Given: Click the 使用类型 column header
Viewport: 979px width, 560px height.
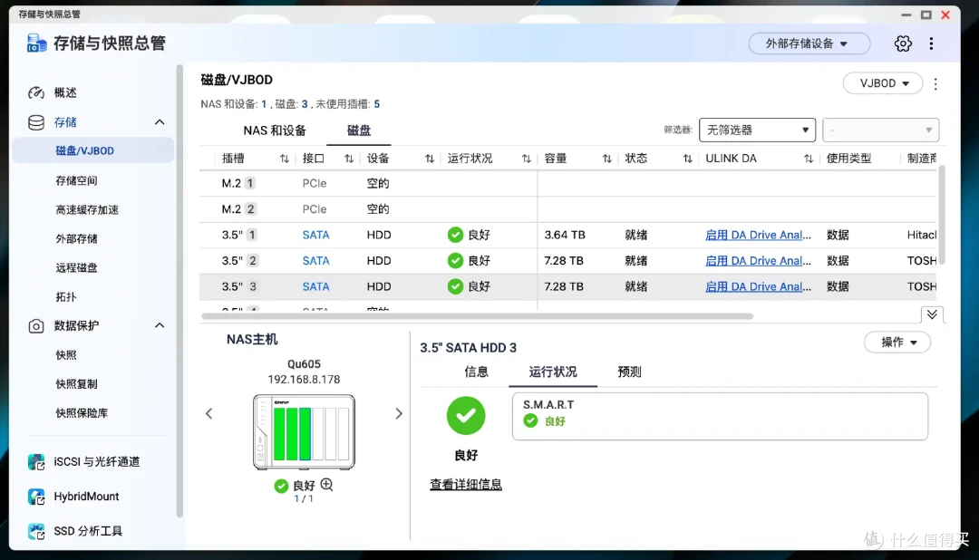Looking at the screenshot, I should (x=848, y=159).
